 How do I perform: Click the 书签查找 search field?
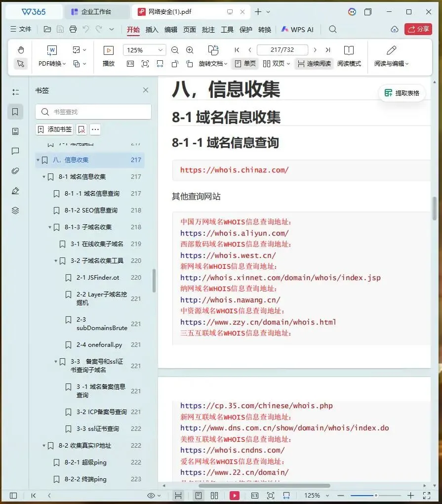(x=93, y=112)
